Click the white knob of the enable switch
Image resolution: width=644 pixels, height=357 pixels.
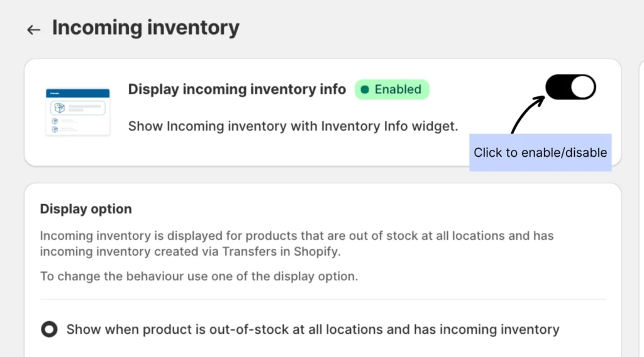583,87
